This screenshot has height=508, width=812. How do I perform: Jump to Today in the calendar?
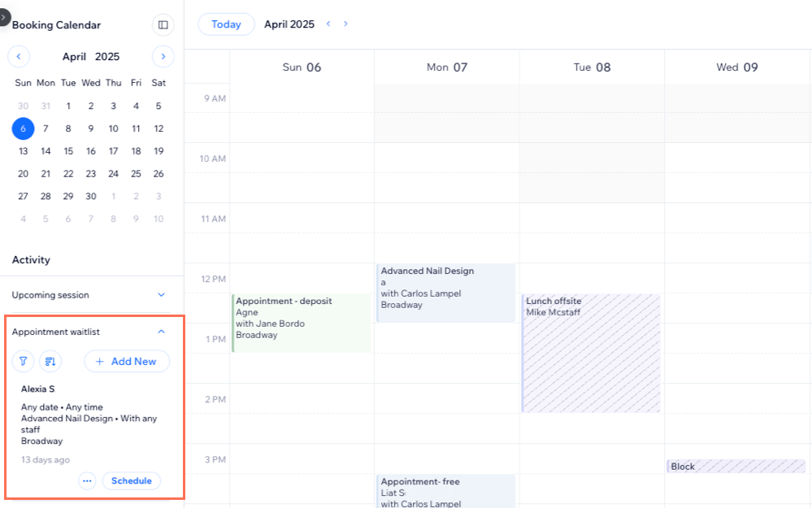(x=225, y=24)
